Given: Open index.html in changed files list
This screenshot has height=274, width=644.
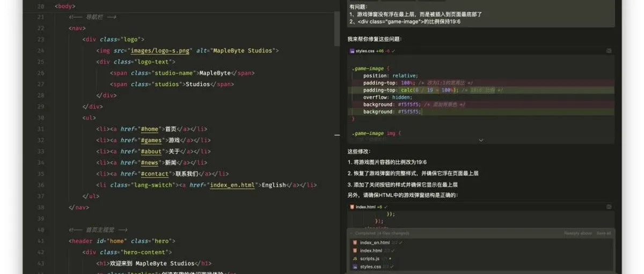Looking at the screenshot, I should coord(371,250).
